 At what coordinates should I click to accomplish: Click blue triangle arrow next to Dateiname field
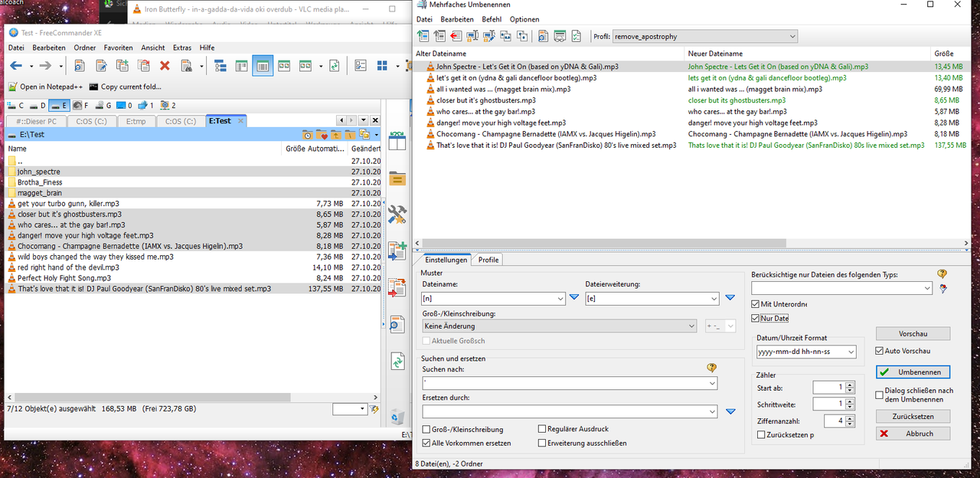(575, 298)
